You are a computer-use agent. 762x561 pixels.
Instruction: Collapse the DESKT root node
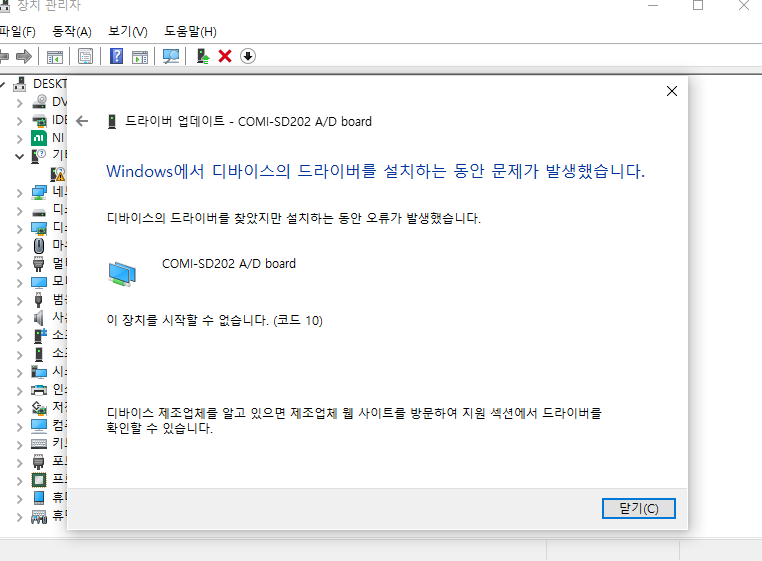(x=3, y=85)
